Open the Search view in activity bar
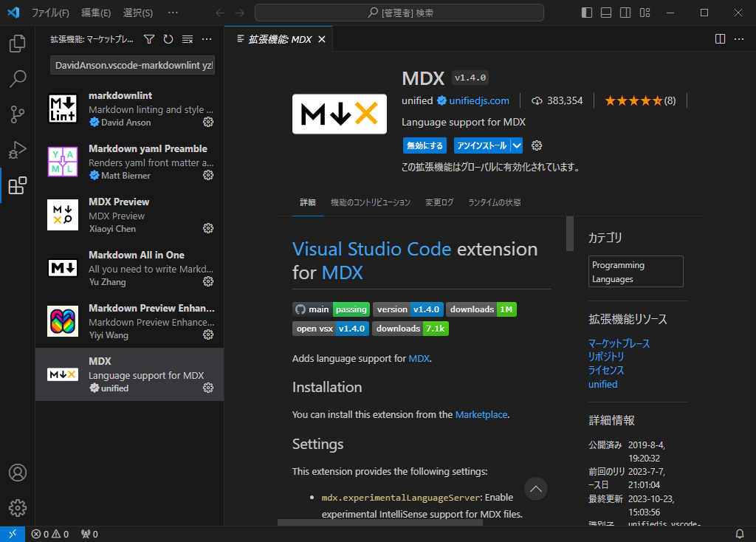 [x=18, y=78]
